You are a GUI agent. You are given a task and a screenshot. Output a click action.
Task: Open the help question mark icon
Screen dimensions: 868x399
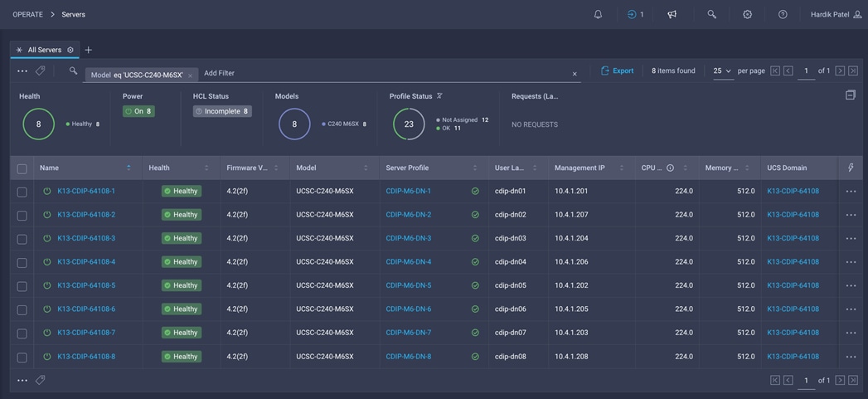click(x=783, y=14)
